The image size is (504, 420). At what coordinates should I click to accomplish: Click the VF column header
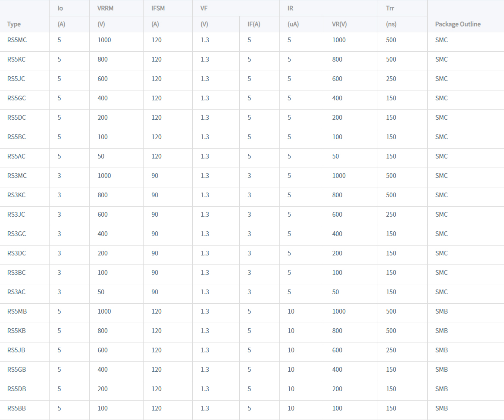204,9
